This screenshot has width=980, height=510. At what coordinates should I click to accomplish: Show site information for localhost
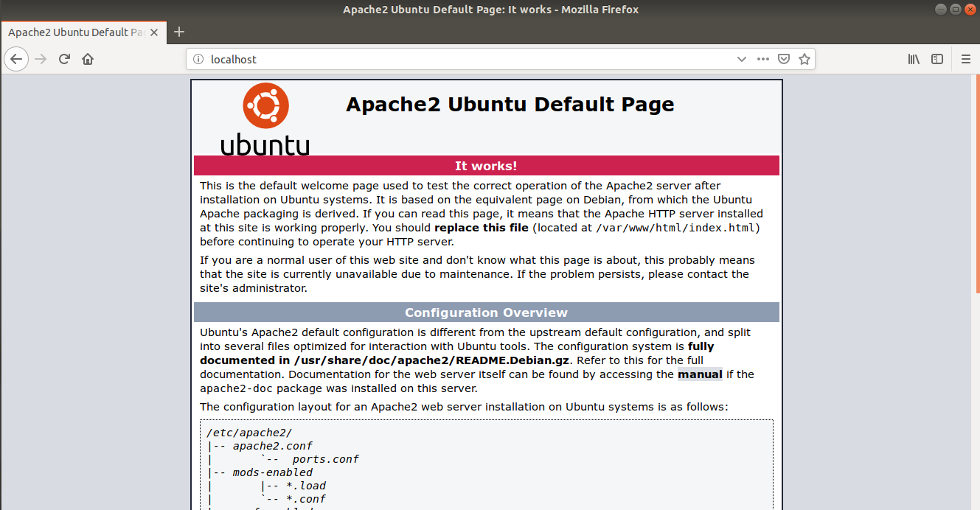pos(198,59)
